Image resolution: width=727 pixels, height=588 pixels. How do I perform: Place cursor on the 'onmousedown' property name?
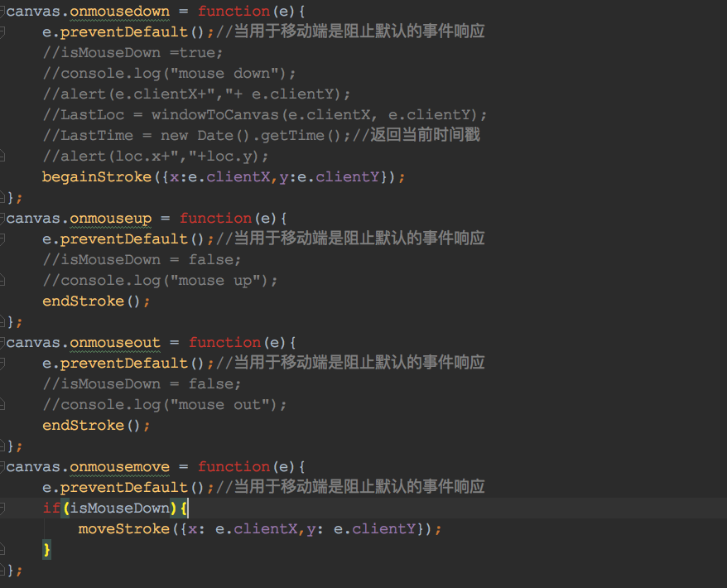(119, 11)
